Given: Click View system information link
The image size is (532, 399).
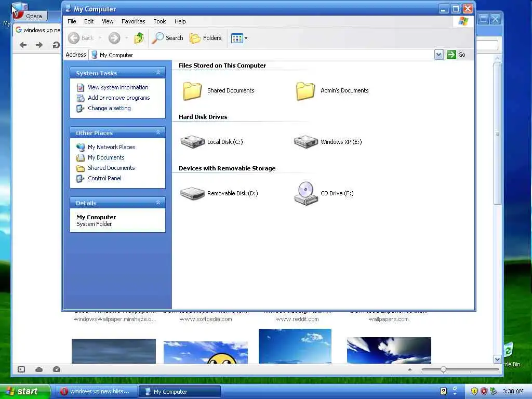Looking at the screenshot, I should pyautogui.click(x=118, y=87).
